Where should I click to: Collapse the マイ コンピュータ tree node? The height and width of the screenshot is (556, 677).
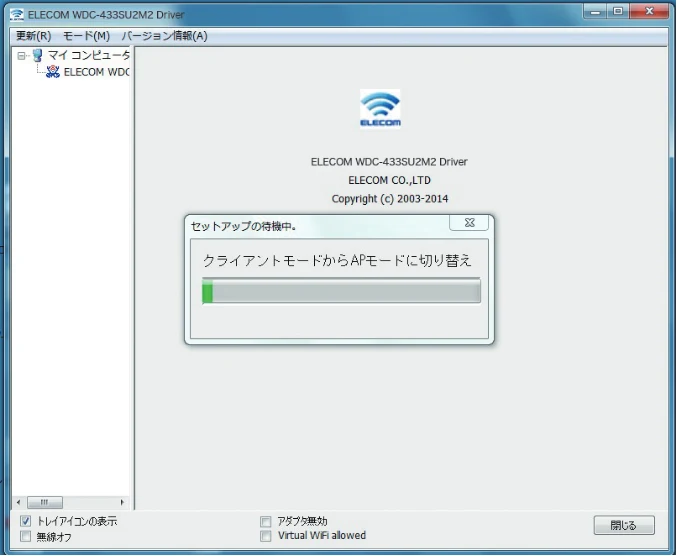[x=21, y=56]
